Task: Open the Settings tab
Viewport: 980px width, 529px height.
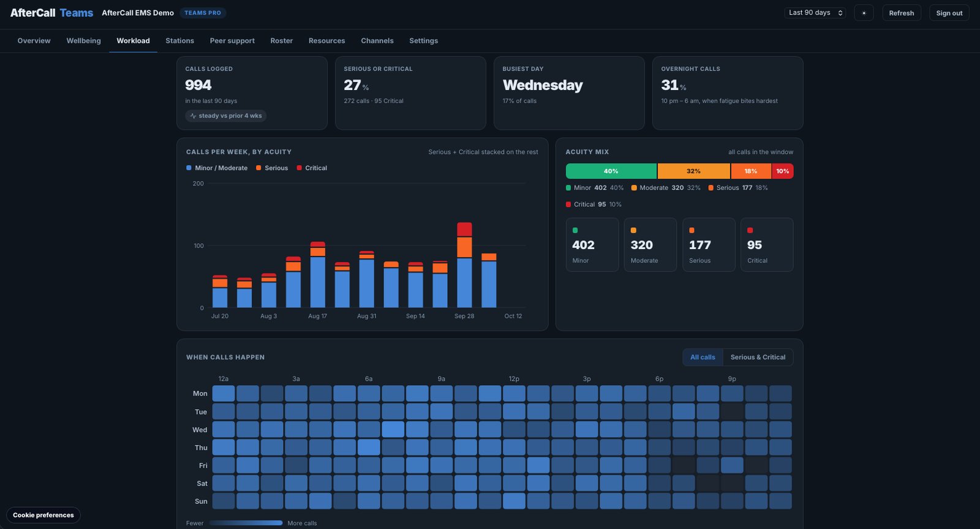Action: (x=423, y=41)
